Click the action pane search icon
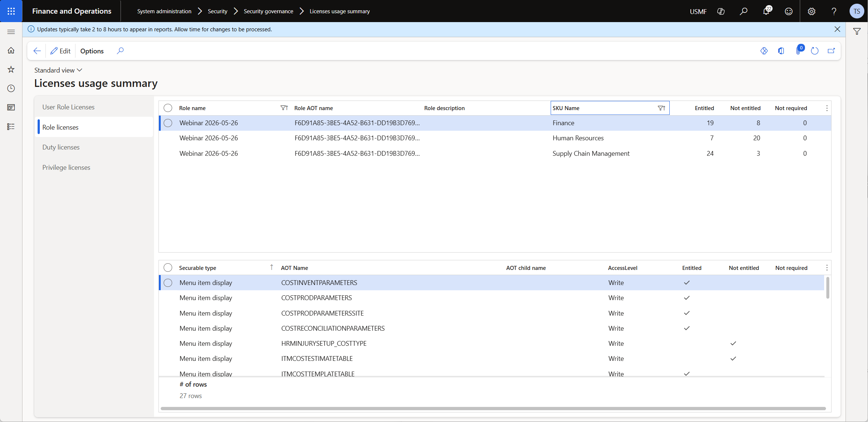 click(x=120, y=51)
